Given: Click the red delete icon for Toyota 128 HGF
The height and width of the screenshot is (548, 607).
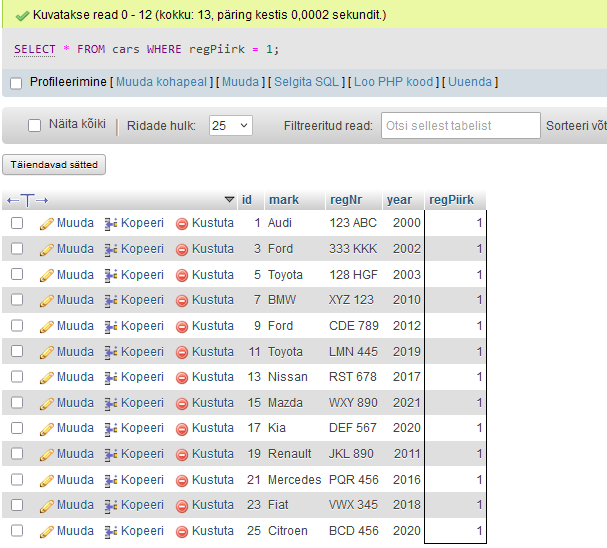Looking at the screenshot, I should point(182,275).
